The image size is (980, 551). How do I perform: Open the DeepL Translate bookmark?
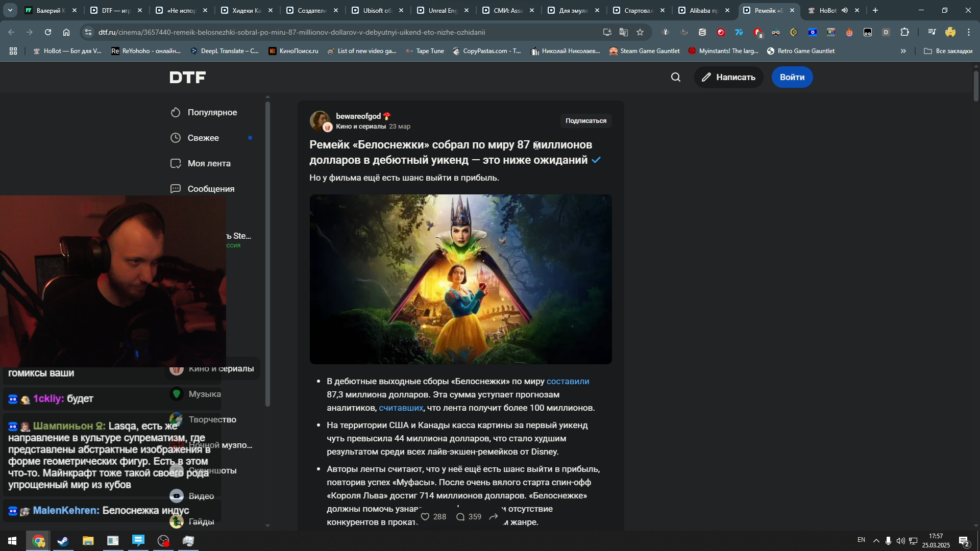[225, 51]
